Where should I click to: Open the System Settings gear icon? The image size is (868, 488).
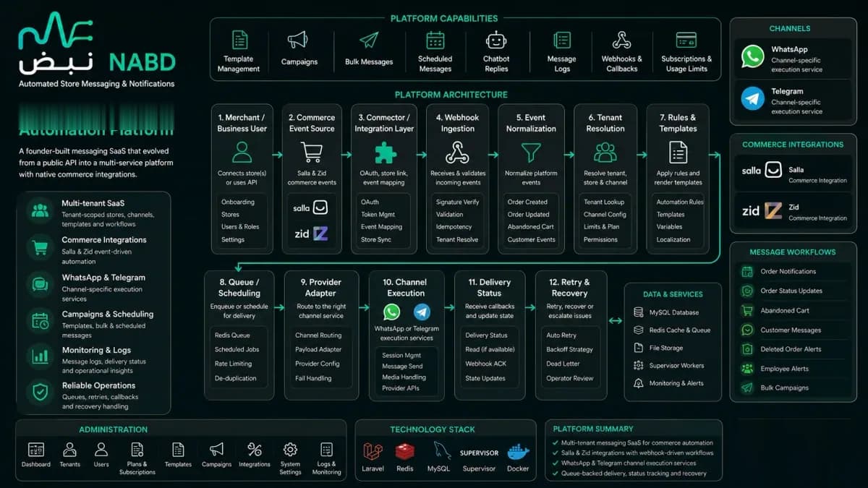pyautogui.click(x=290, y=450)
